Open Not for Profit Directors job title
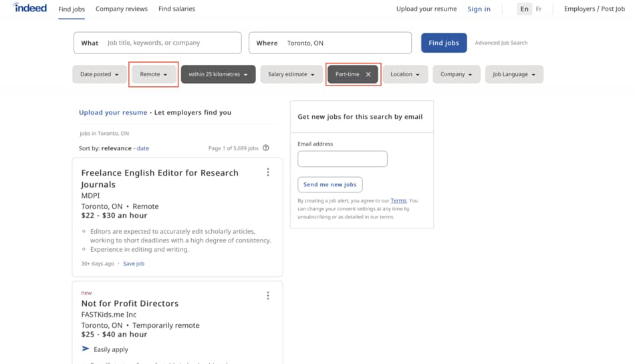 (x=130, y=303)
